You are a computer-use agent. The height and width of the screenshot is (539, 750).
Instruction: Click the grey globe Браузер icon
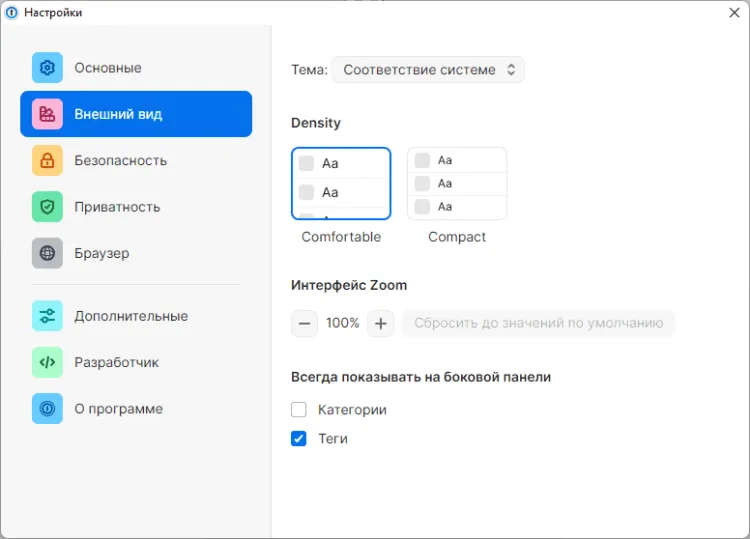[47, 253]
